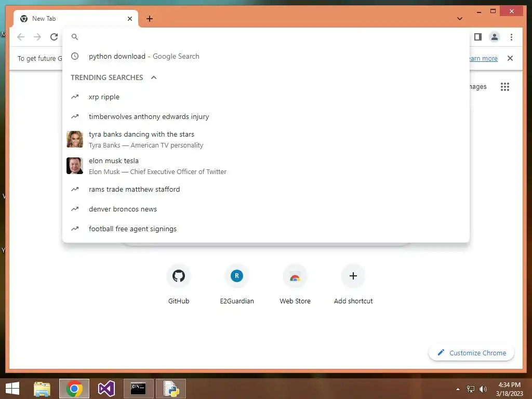Click the trending arrow icon next to xrp ripple
The width and height of the screenshot is (532, 399).
click(75, 97)
